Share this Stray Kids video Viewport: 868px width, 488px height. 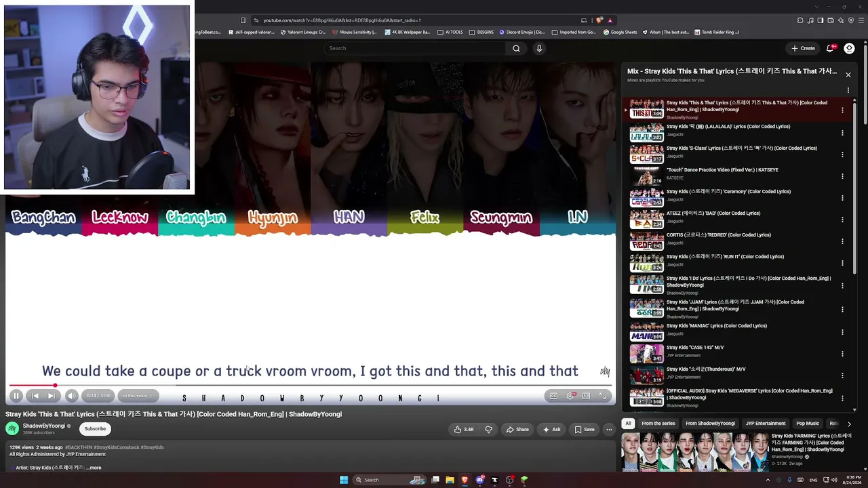point(517,429)
